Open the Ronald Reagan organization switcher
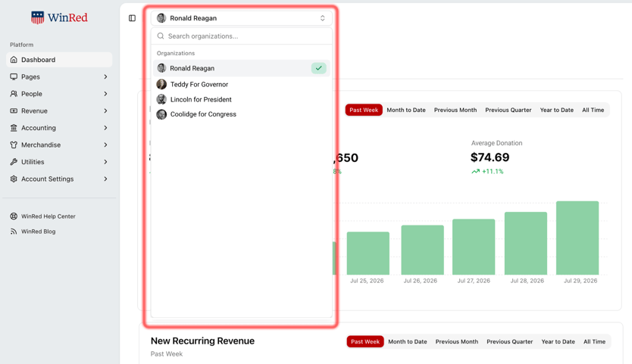The height and width of the screenshot is (364, 632). click(x=242, y=18)
